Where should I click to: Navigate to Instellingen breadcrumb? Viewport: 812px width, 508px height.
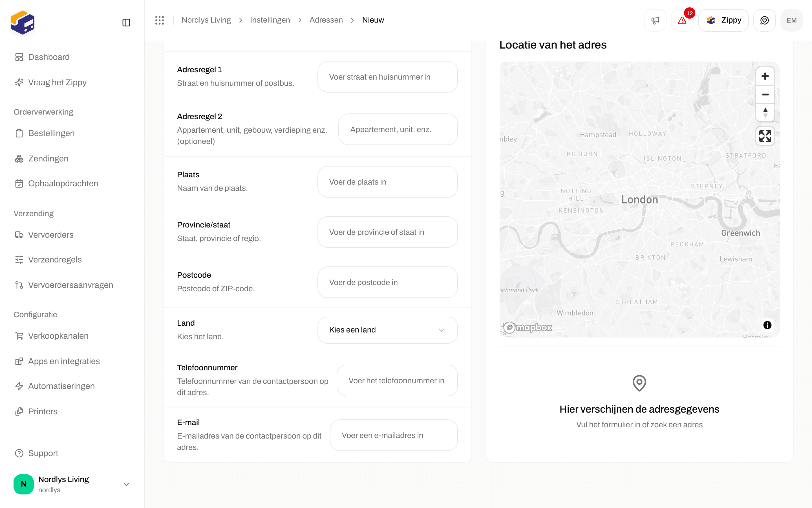click(270, 20)
